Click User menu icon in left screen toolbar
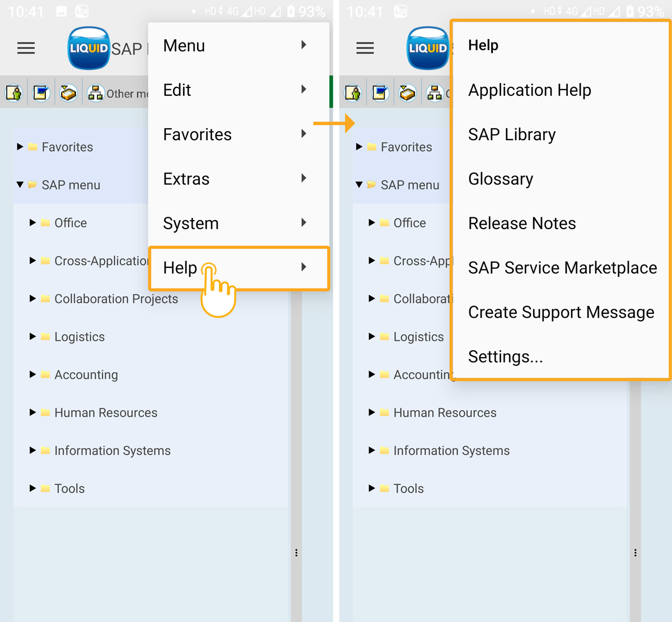Viewport: 672px width, 622px height. coord(14,92)
